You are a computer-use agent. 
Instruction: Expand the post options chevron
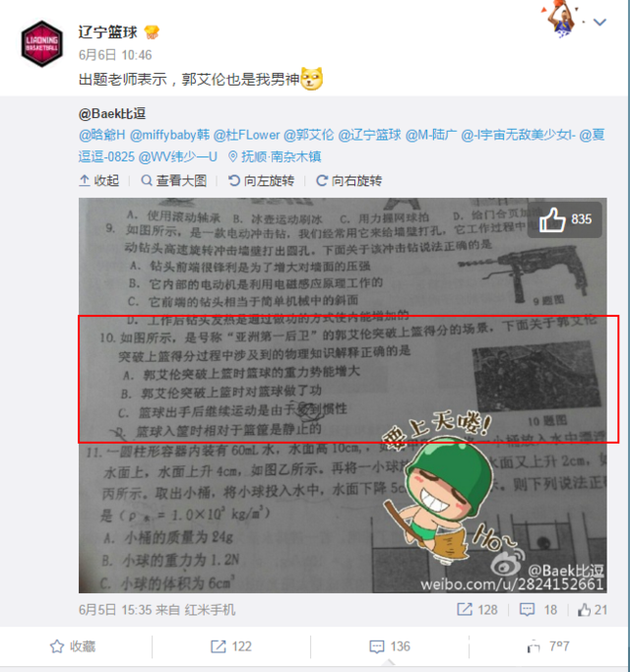tap(599, 22)
